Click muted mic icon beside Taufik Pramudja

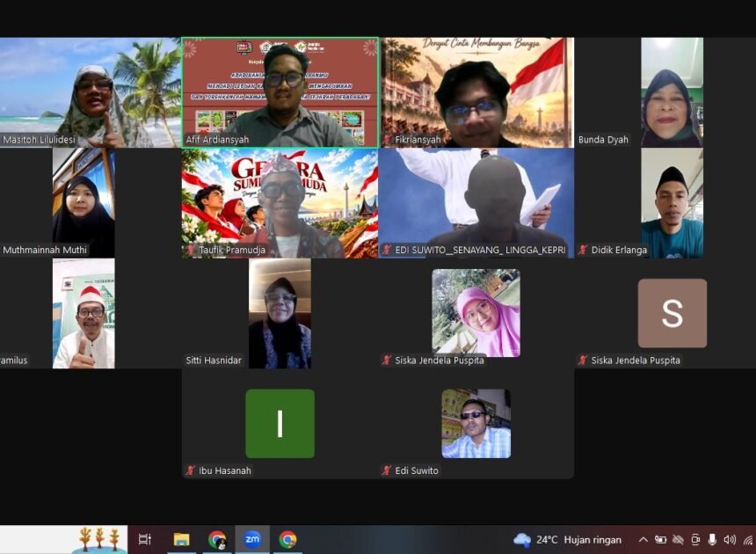tap(191, 250)
